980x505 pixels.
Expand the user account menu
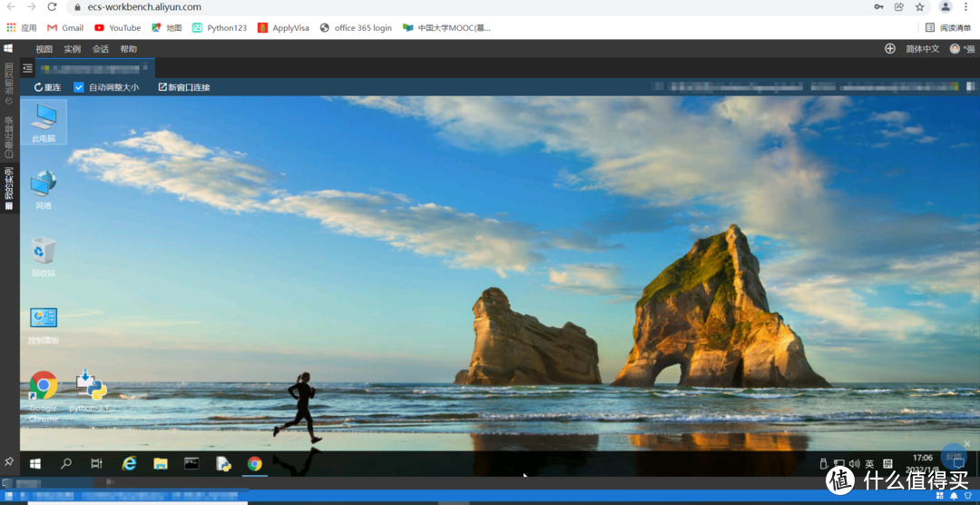(x=962, y=49)
